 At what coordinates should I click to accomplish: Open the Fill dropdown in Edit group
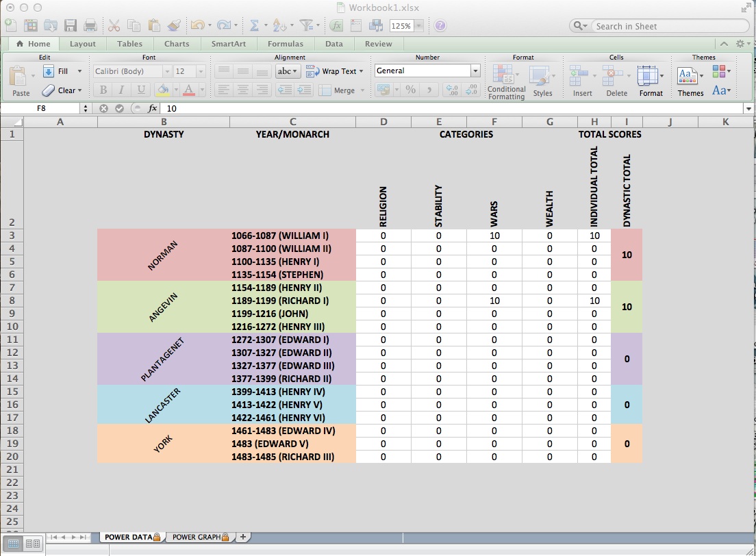(x=79, y=71)
